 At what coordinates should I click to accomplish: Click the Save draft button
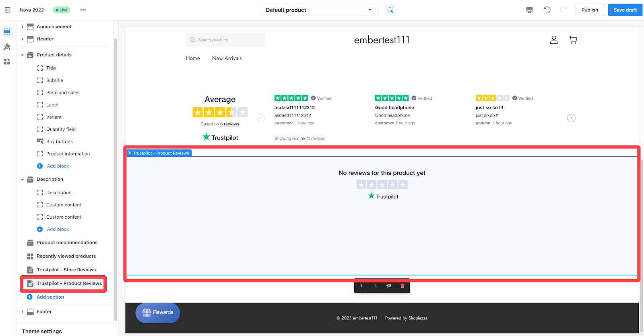(x=625, y=10)
